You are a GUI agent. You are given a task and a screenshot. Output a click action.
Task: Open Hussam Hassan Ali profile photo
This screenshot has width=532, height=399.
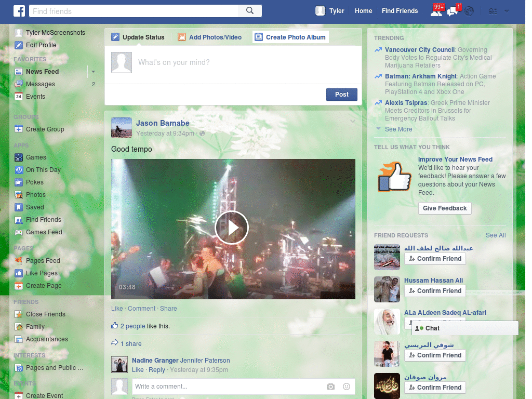(387, 289)
